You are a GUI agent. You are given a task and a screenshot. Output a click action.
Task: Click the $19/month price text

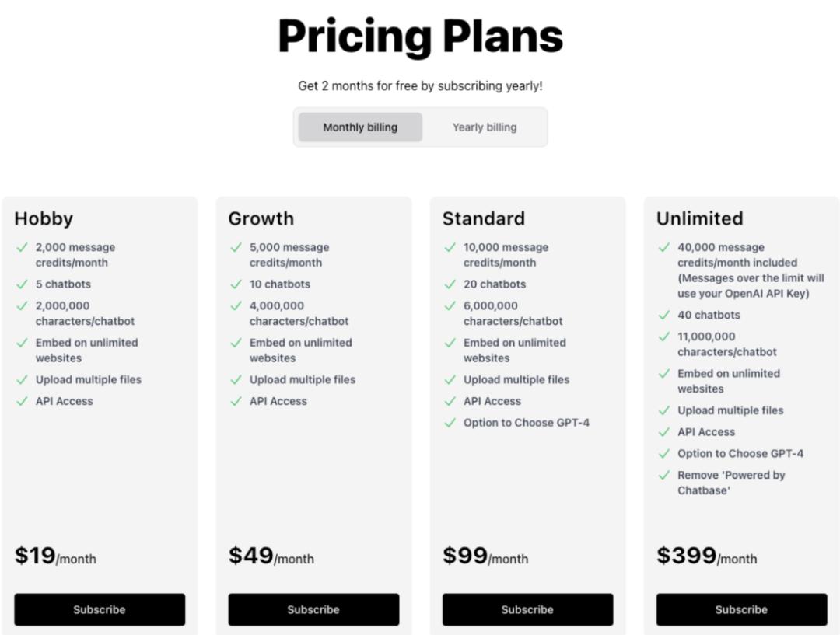[55, 556]
